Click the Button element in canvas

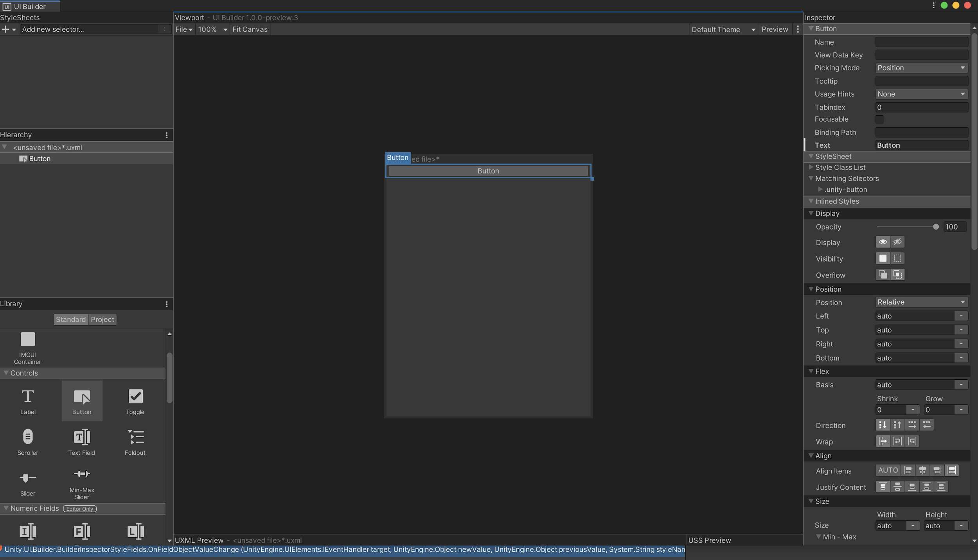(488, 171)
